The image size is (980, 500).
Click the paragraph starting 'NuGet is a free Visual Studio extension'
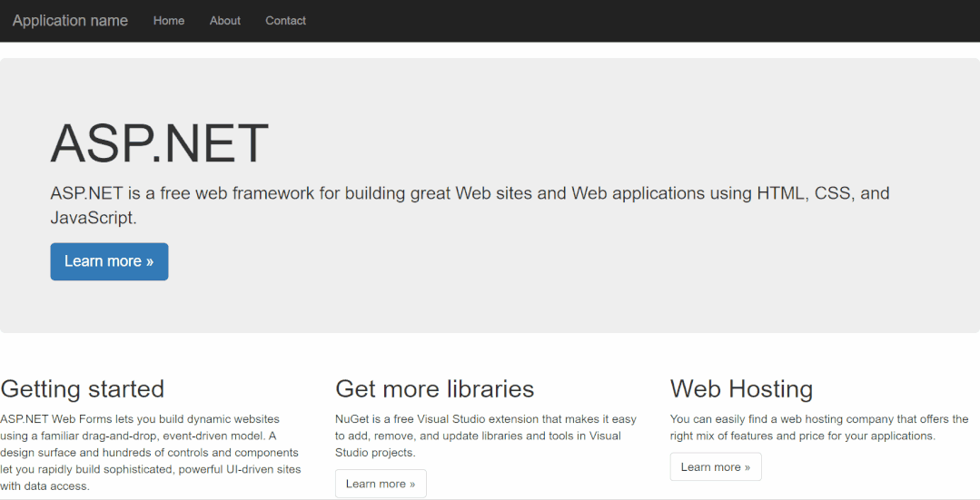tap(486, 436)
